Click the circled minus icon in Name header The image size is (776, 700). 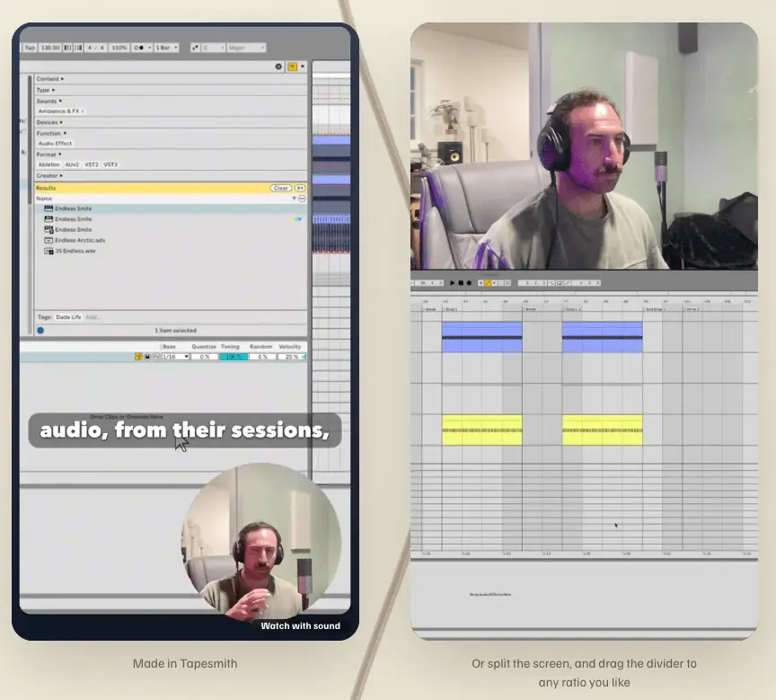[x=303, y=199]
